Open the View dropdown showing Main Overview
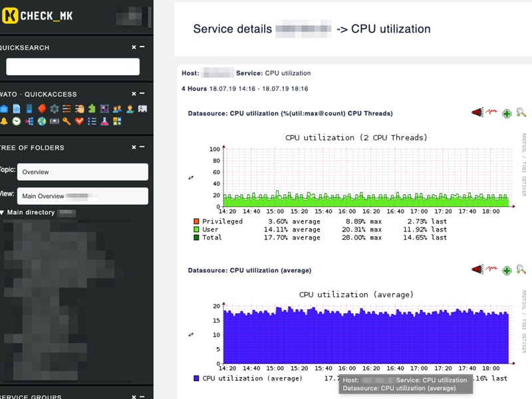Image resolution: width=532 pixels, height=399 pixels. pyautogui.click(x=82, y=196)
